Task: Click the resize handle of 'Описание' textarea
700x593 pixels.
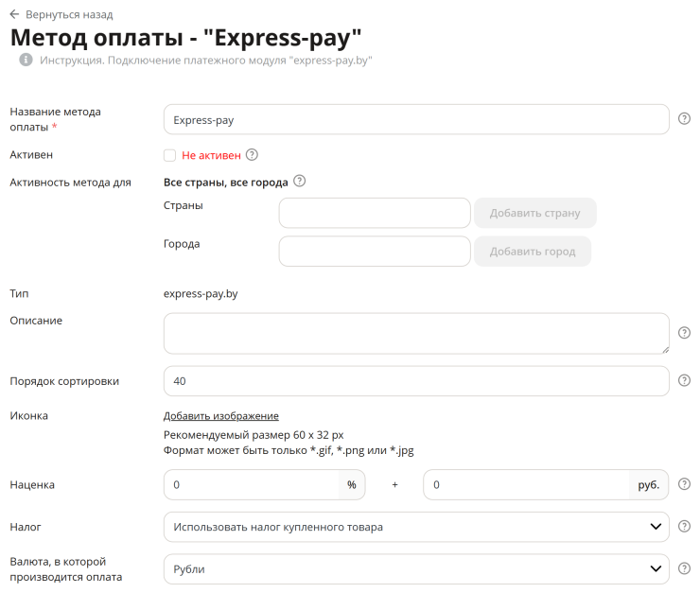Action: click(665, 350)
